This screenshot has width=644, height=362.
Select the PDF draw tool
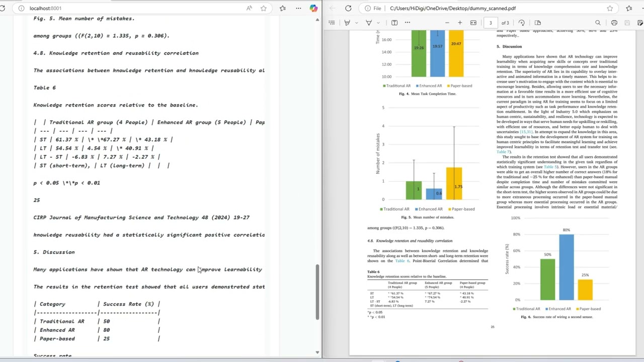coord(368,23)
